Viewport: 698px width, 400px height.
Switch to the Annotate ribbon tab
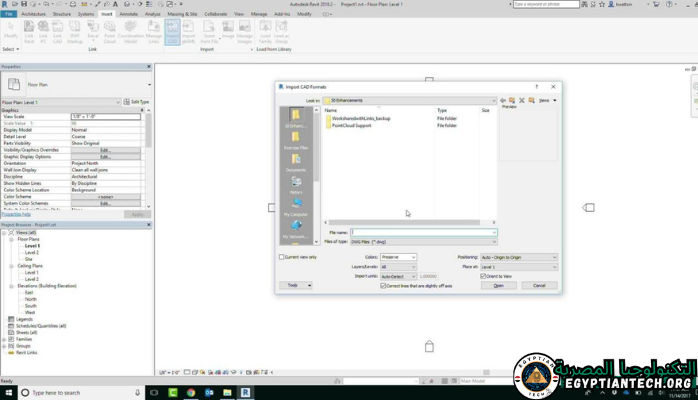click(x=129, y=14)
